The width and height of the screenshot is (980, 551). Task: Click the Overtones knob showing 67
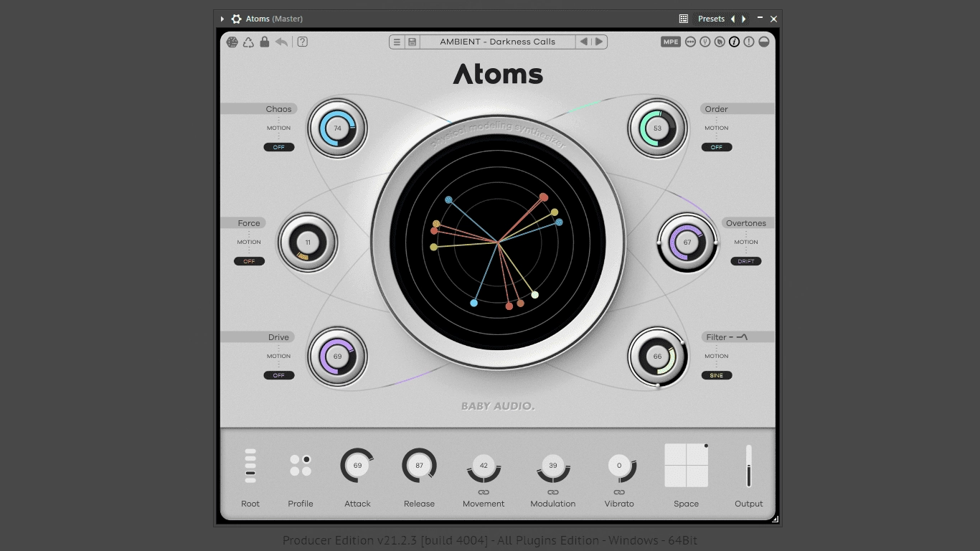click(x=687, y=242)
